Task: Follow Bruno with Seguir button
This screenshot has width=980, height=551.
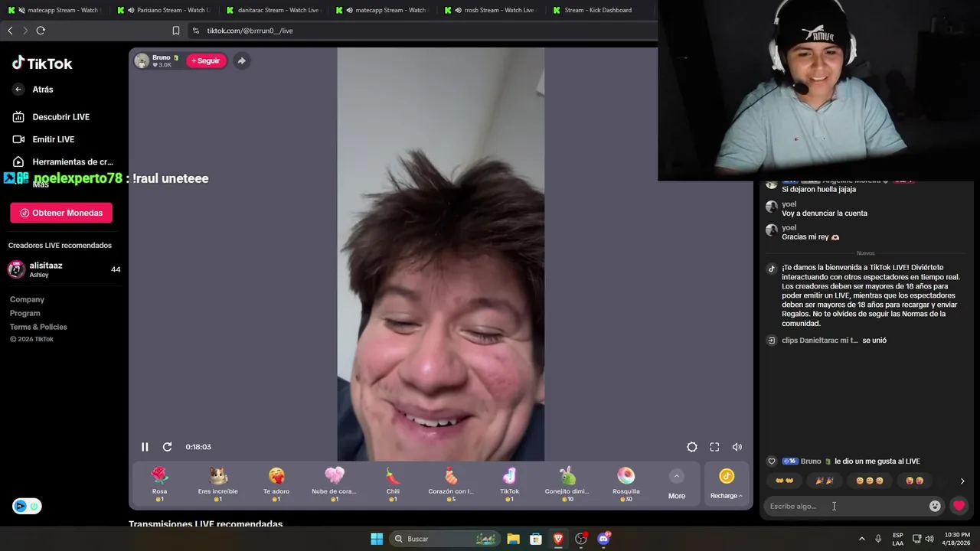Action: pos(206,60)
